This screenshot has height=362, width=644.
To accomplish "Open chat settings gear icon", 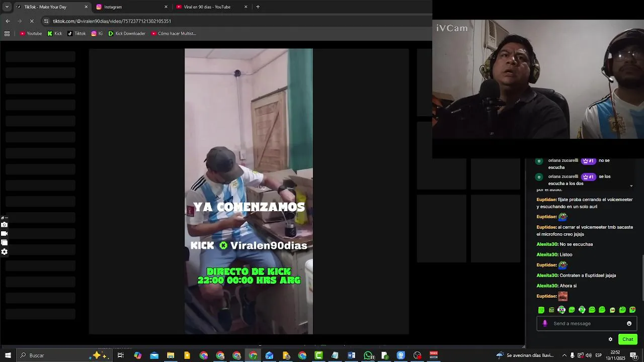I will [x=610, y=339].
